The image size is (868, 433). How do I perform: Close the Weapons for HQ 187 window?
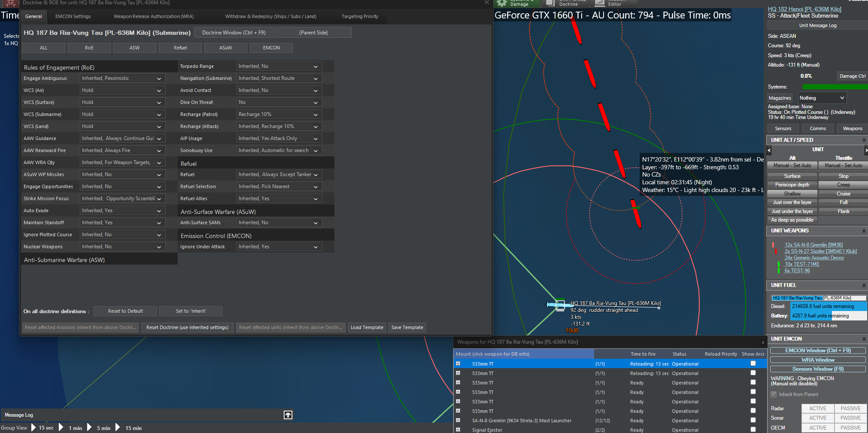(x=763, y=342)
